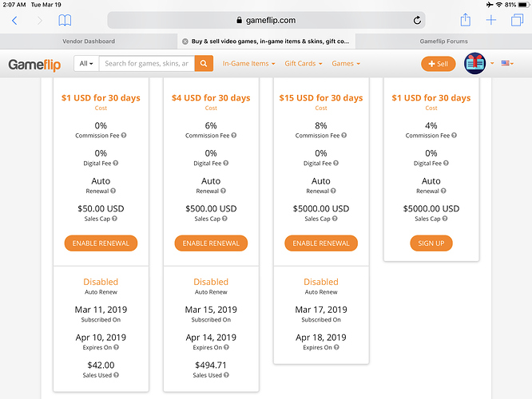
Task: Go back with the back arrow
Action: tap(14, 20)
